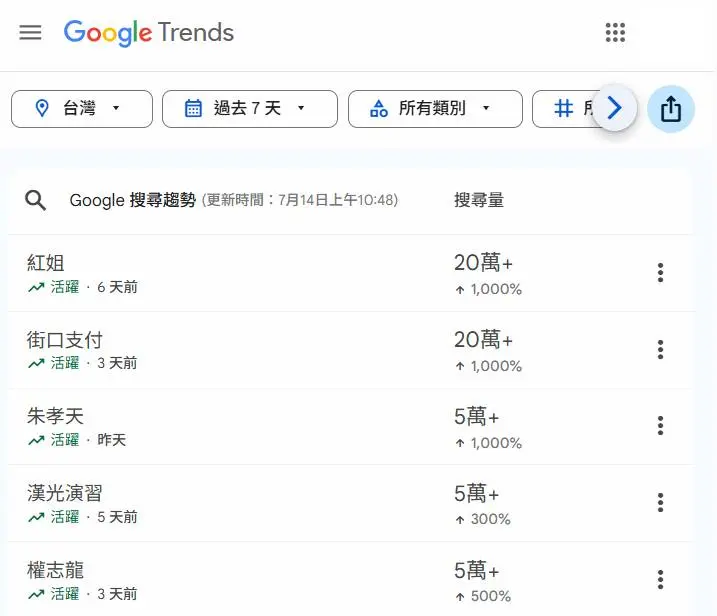Click the Google Trends logo
Image resolution: width=717 pixels, height=616 pixels.
pos(148,32)
